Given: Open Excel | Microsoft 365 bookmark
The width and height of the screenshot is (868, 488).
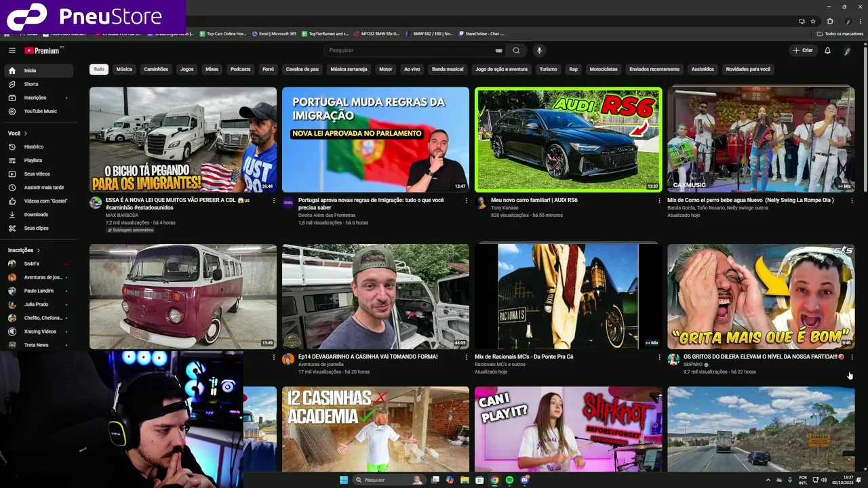Looking at the screenshot, I should point(274,33).
